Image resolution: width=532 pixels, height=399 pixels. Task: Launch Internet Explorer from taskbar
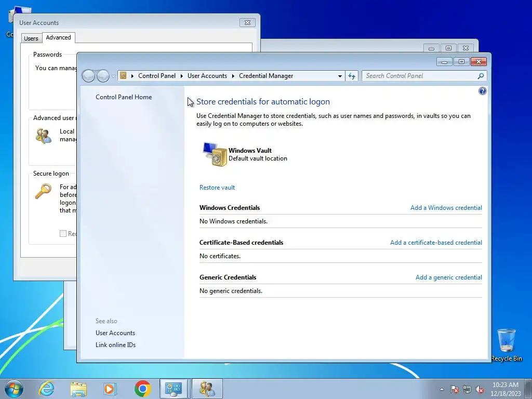(x=46, y=389)
